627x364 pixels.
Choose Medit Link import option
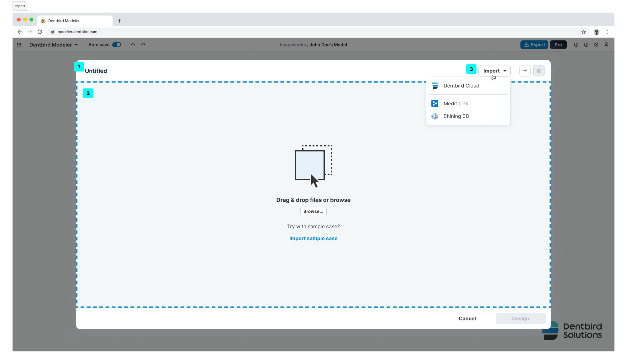456,104
